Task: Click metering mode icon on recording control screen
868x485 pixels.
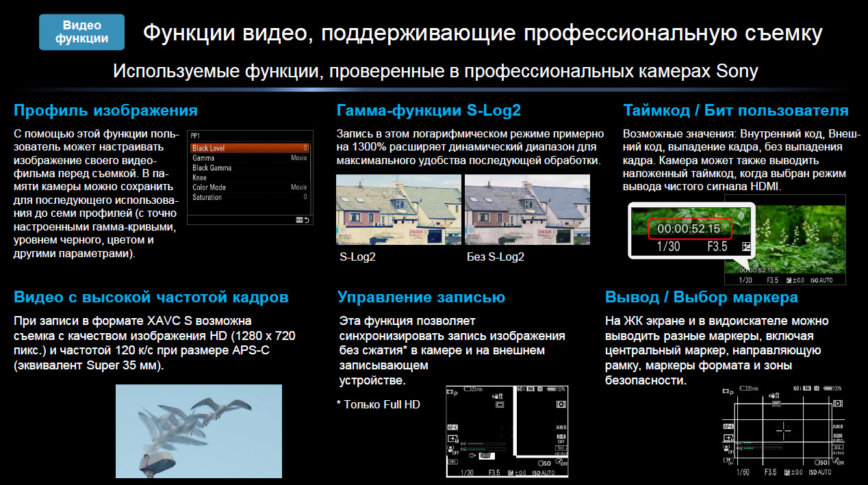Action: 562,404
